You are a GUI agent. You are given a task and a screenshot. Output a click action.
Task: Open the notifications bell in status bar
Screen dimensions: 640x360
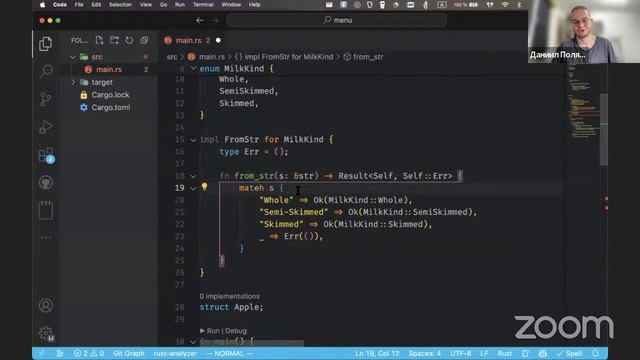click(x=596, y=353)
